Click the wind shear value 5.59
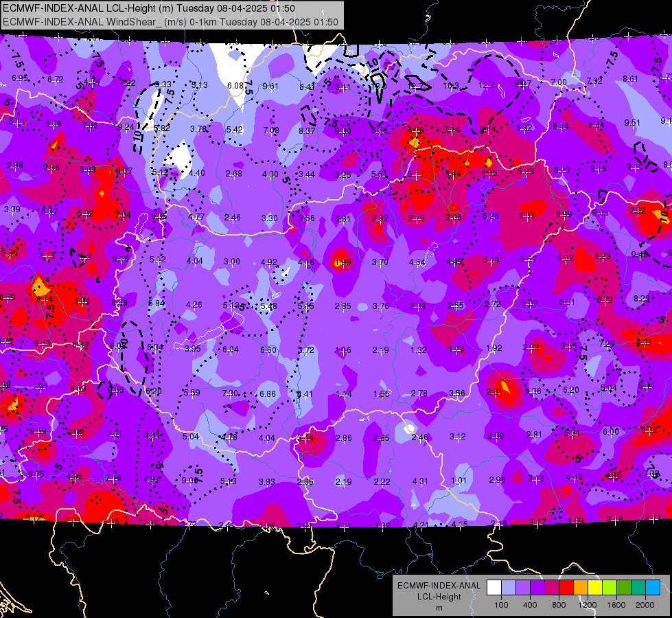Image resolution: width=672 pixels, height=618 pixels. coord(192,392)
